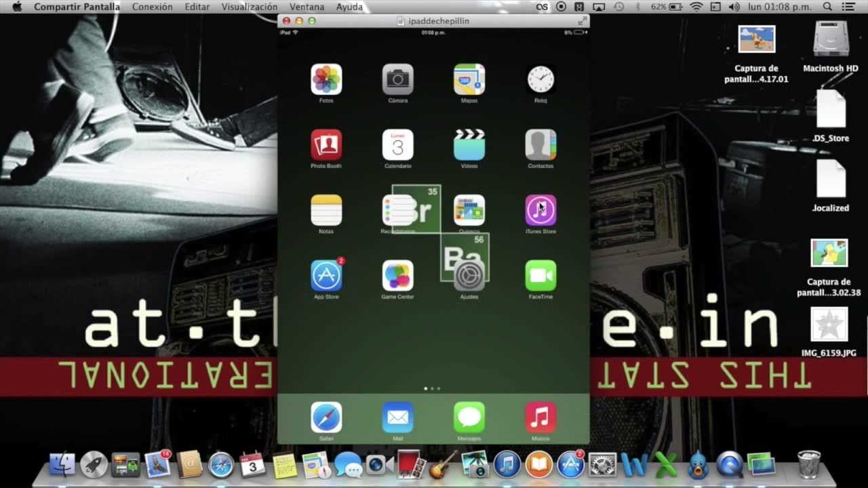868x488 pixels.
Task: Open the Ayuda menu
Action: [349, 7]
